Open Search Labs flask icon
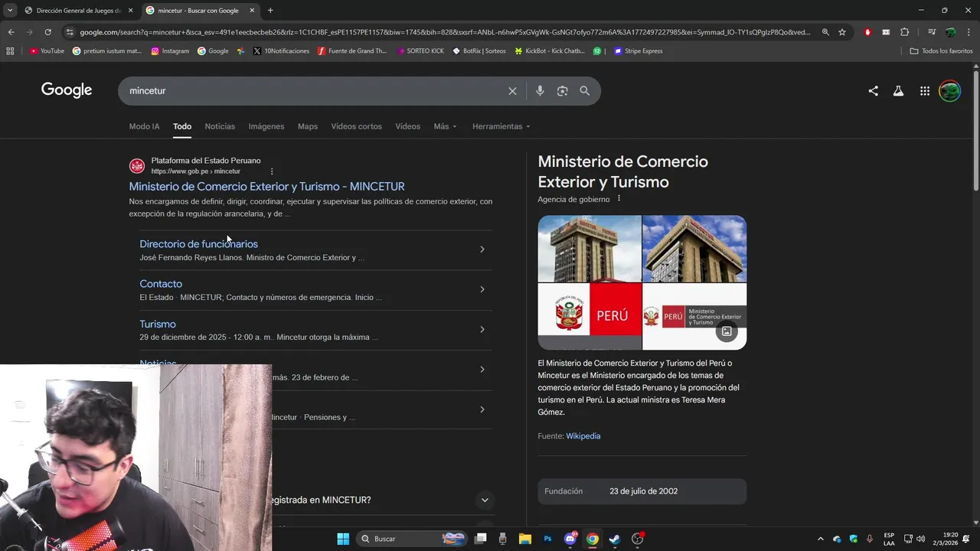The image size is (980, 551). coord(898,91)
